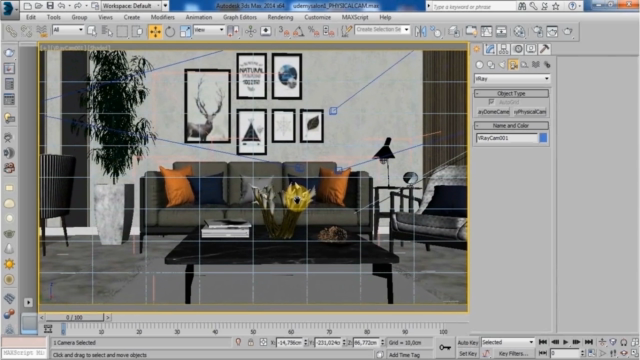
Task: Click the Select Object tool icon
Action: [x=92, y=31]
